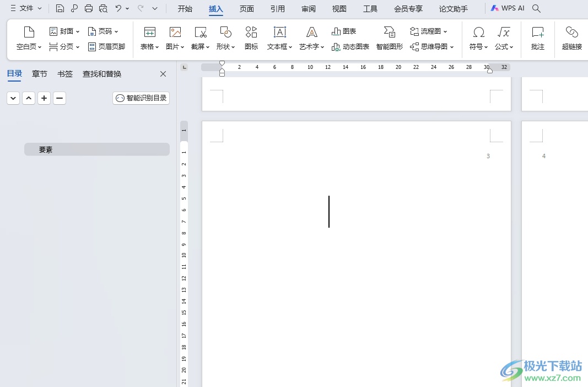Switch to the References (引用) tab

click(278, 9)
